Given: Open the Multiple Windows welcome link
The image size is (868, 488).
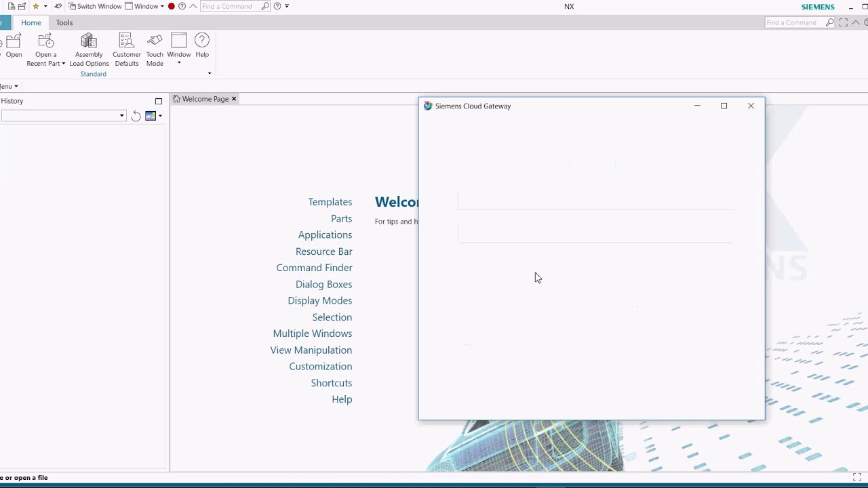Looking at the screenshot, I should coord(312,333).
